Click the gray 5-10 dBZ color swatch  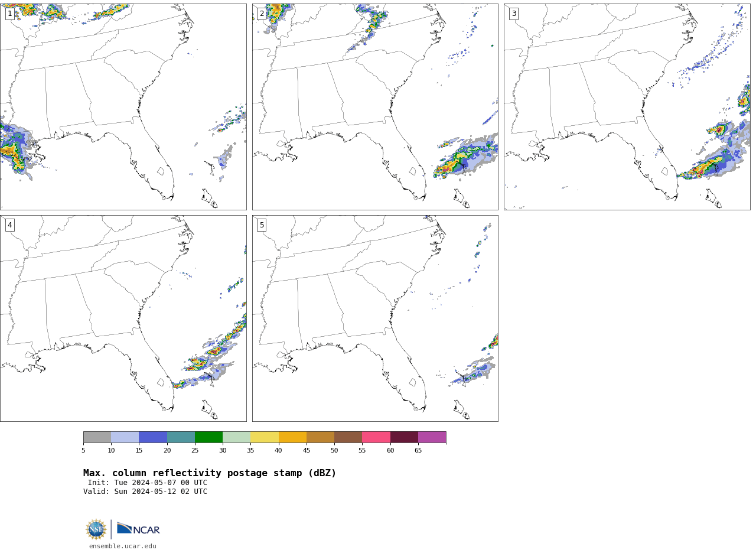click(97, 437)
